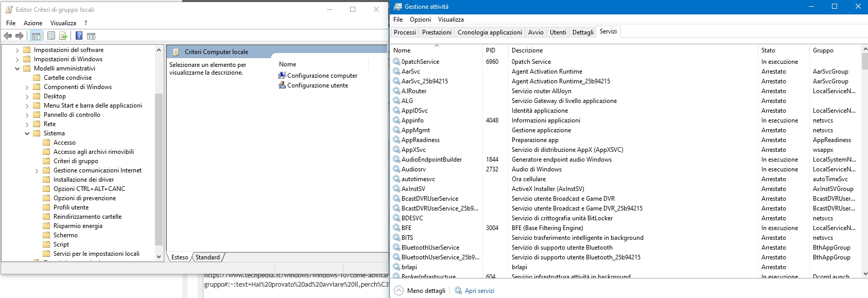The width and height of the screenshot is (868, 298).
Task: Click the gear icon of the Audiosrv service
Action: [396, 169]
